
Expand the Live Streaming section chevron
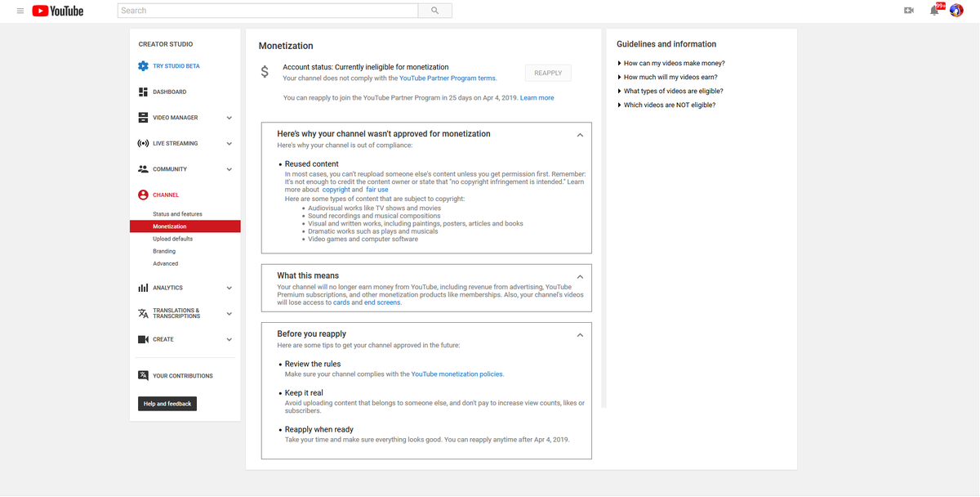[x=229, y=143]
